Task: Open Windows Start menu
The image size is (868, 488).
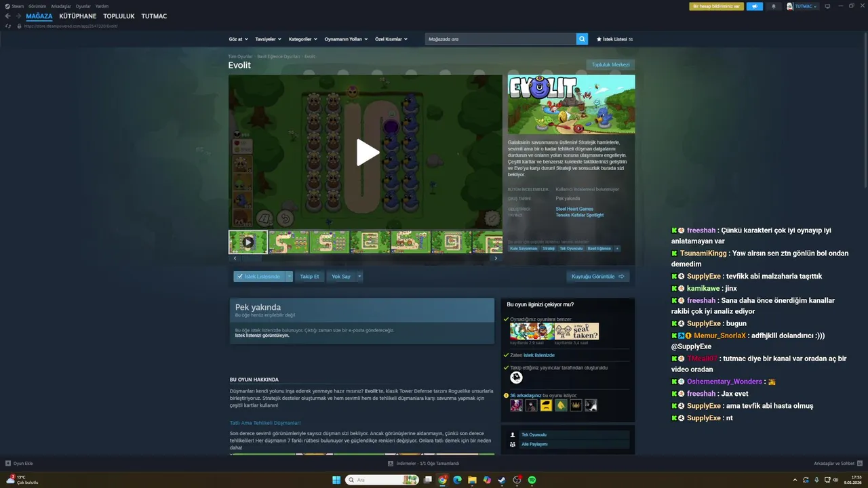Action: click(336, 480)
